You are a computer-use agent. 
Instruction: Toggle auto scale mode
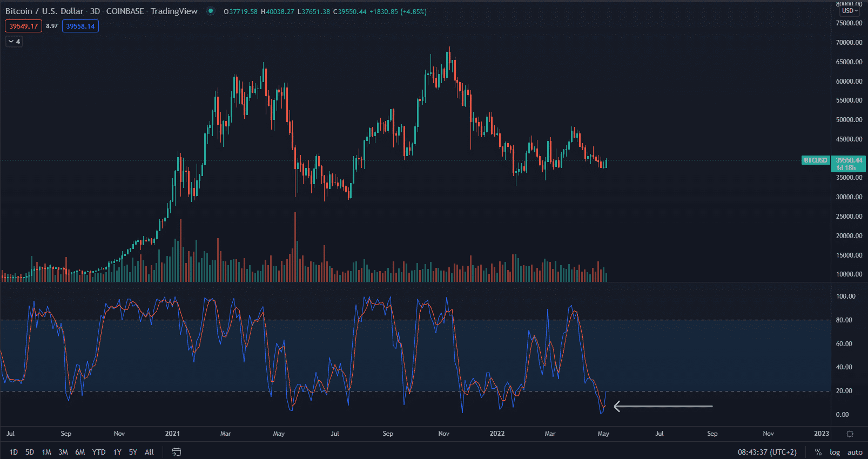(x=854, y=452)
